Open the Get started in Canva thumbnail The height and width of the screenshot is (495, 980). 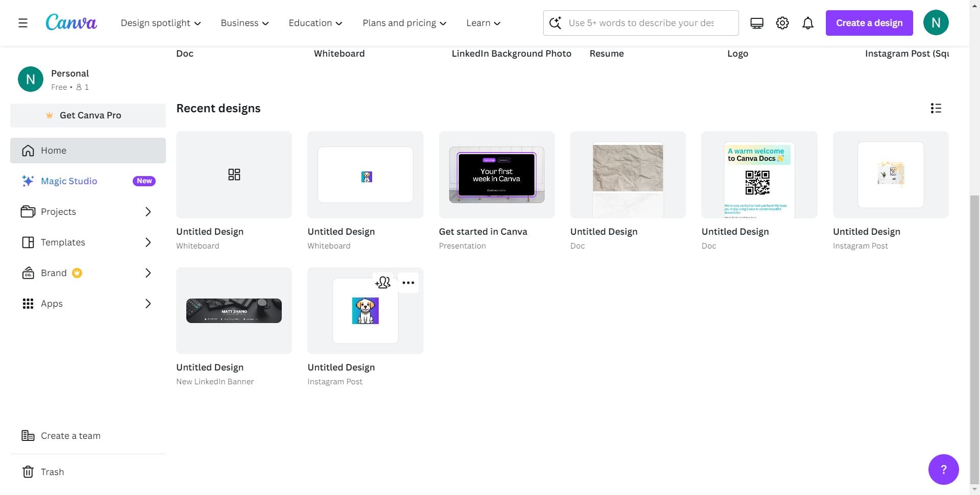pyautogui.click(x=496, y=175)
